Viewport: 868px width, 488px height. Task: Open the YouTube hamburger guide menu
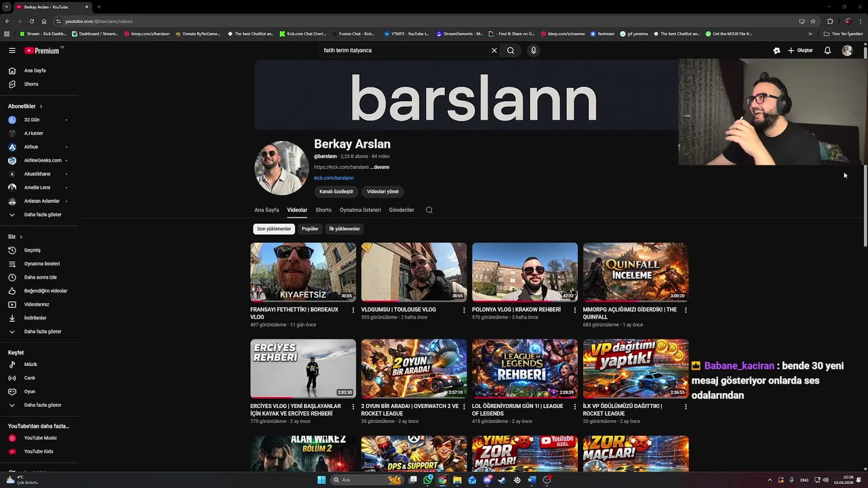tap(12, 50)
